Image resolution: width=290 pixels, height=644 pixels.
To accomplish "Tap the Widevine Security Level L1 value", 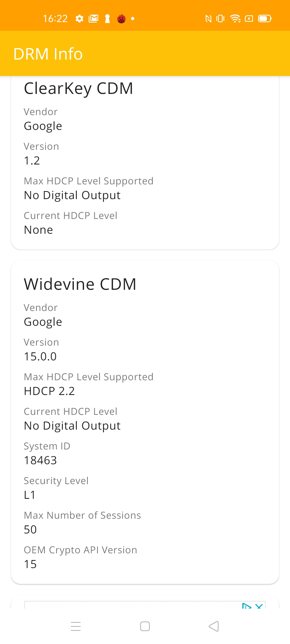I will point(30,495).
